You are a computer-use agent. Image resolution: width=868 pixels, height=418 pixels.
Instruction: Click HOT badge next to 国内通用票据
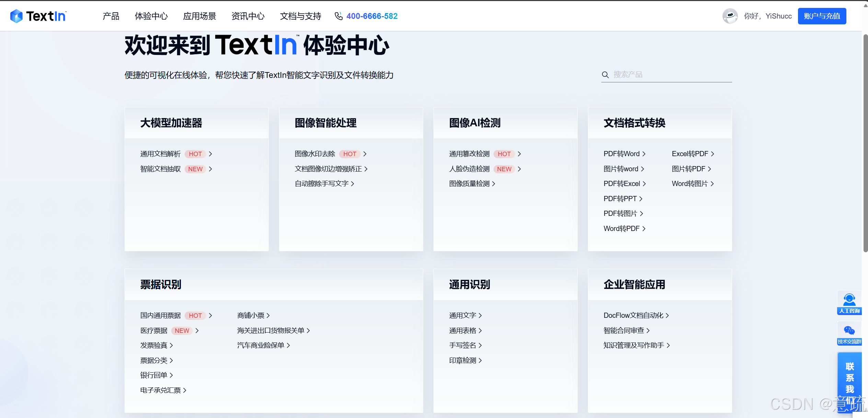[x=195, y=316]
